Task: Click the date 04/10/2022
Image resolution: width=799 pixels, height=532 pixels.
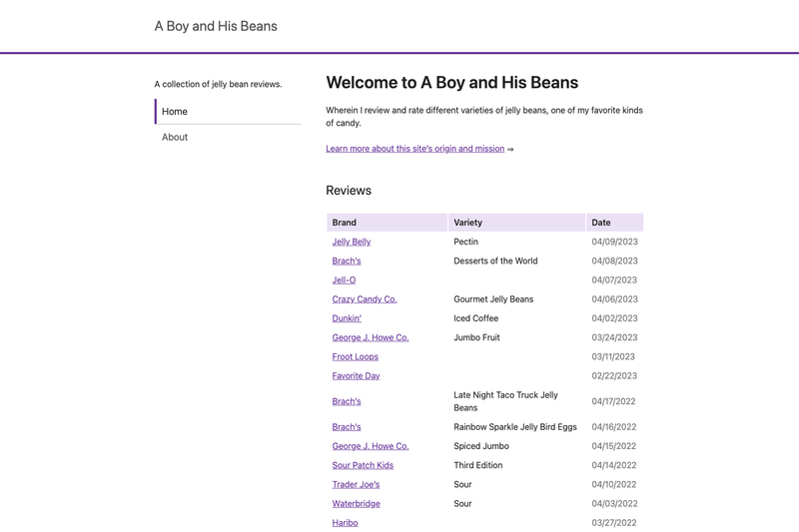Action: click(614, 485)
